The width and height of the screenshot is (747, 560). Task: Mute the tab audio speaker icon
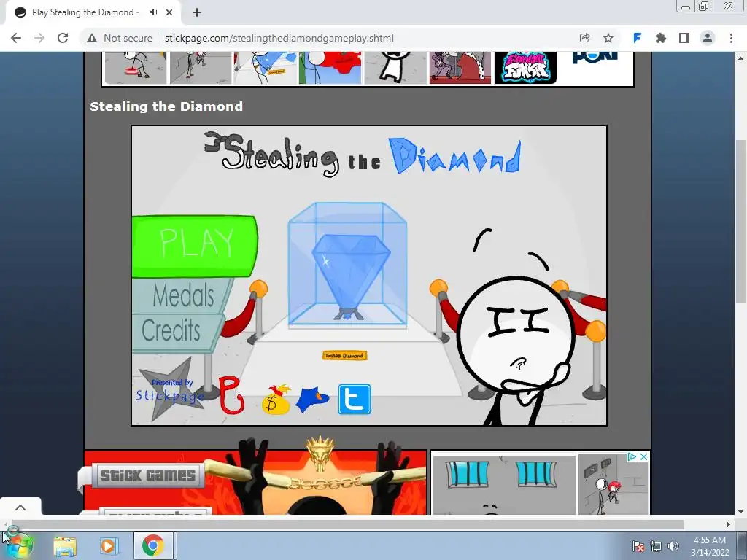tap(153, 12)
